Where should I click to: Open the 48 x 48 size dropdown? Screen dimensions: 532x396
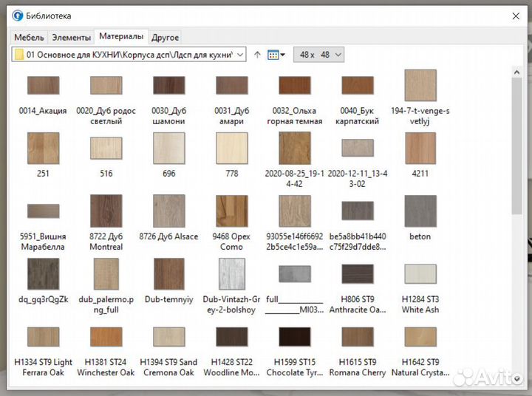318,55
